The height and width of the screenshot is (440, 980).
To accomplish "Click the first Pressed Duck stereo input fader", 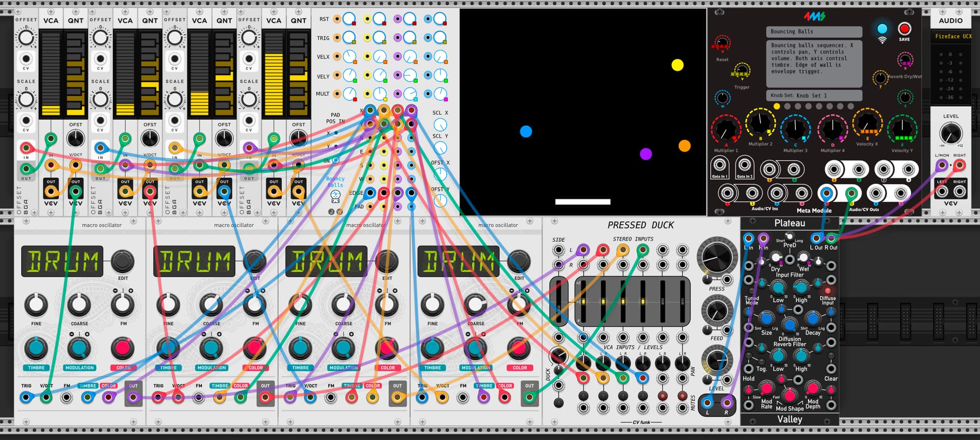I will click(x=583, y=302).
